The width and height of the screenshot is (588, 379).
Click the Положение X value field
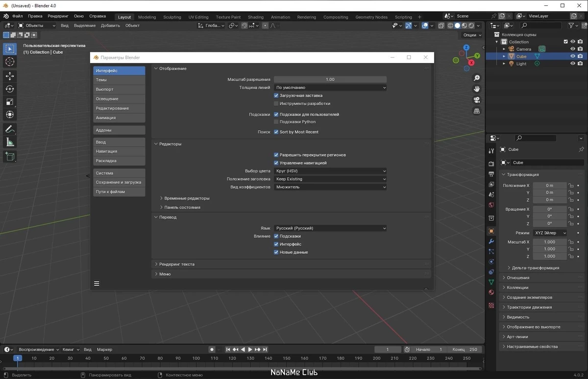point(549,186)
